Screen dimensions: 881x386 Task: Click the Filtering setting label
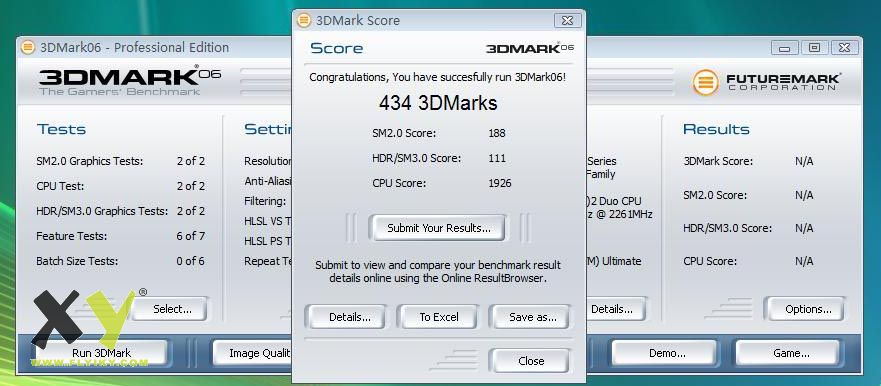pyautogui.click(x=265, y=201)
